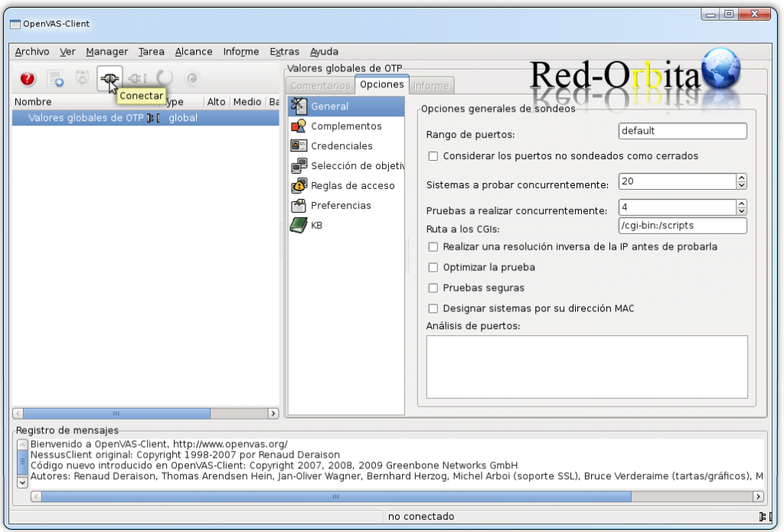The width and height of the screenshot is (784, 532).
Task: Click the Rango de puertos field
Action: pyautogui.click(x=682, y=131)
